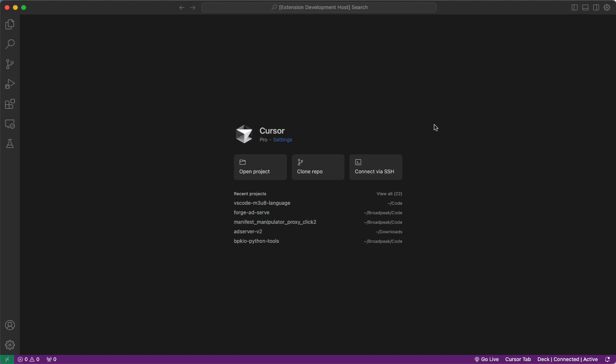
Task: Click Deck | Connected | Active status item
Action: [568, 359]
